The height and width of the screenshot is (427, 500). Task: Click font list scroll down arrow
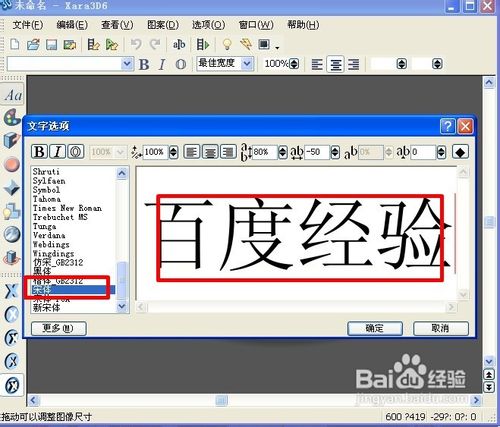click(x=122, y=306)
